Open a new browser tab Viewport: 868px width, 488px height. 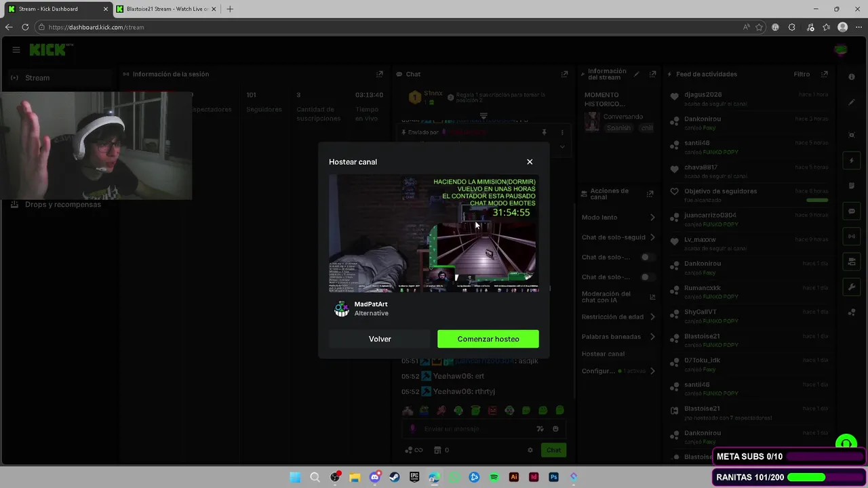(x=230, y=9)
